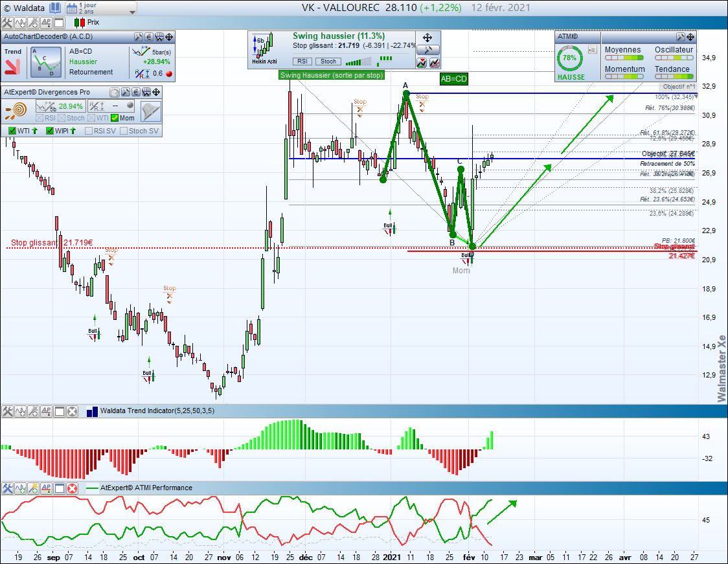Viewport: 728px width, 564px height.
Task: Open swing panel settings hammer button
Action: tap(427, 50)
